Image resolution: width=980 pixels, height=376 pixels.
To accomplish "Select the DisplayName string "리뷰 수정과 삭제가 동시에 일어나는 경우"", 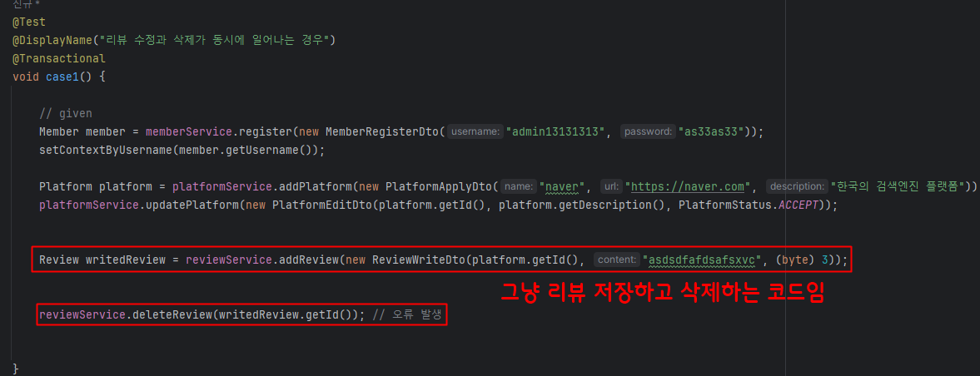I will (213, 41).
